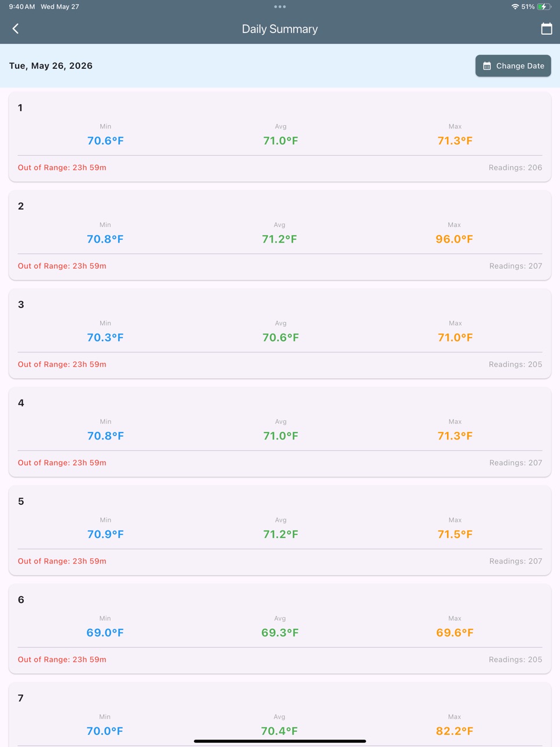Tap sensor 3 Out of Range text
The image size is (560, 747).
point(62,364)
